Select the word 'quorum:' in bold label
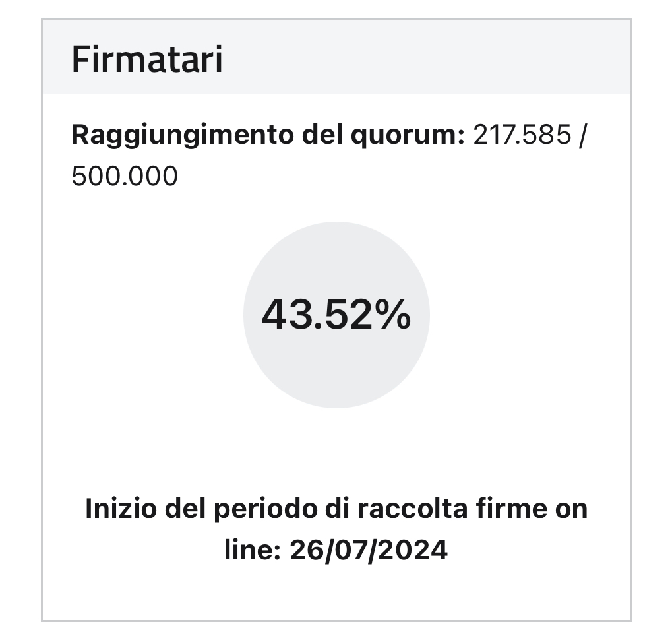The image size is (672, 628). (408, 135)
